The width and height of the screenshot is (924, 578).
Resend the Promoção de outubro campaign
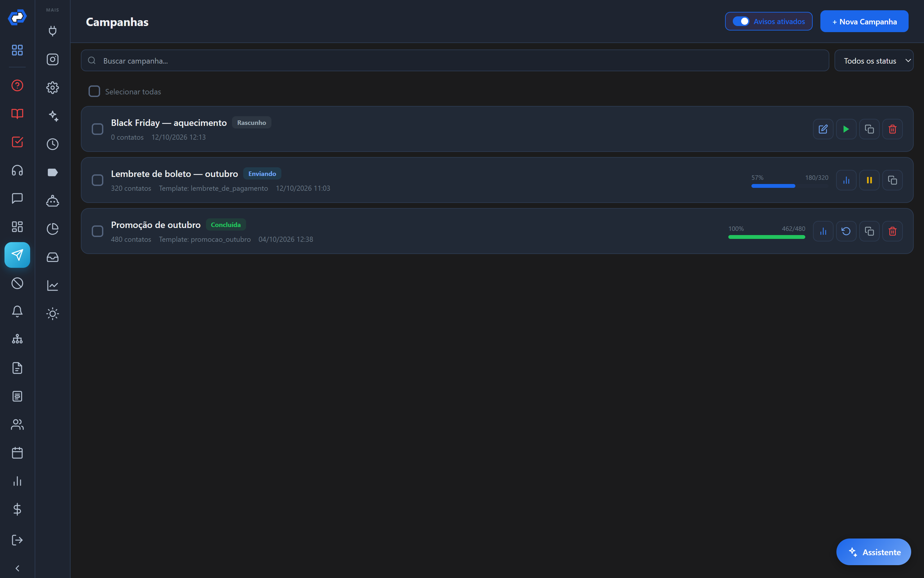click(846, 231)
